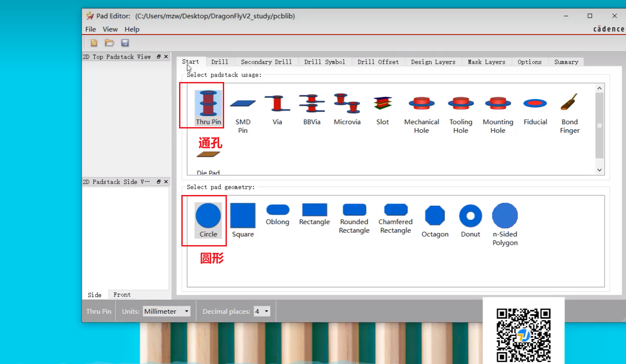The height and width of the screenshot is (364, 626).
Task: Close the 2D Padstack Side View panel
Action: 166,181
